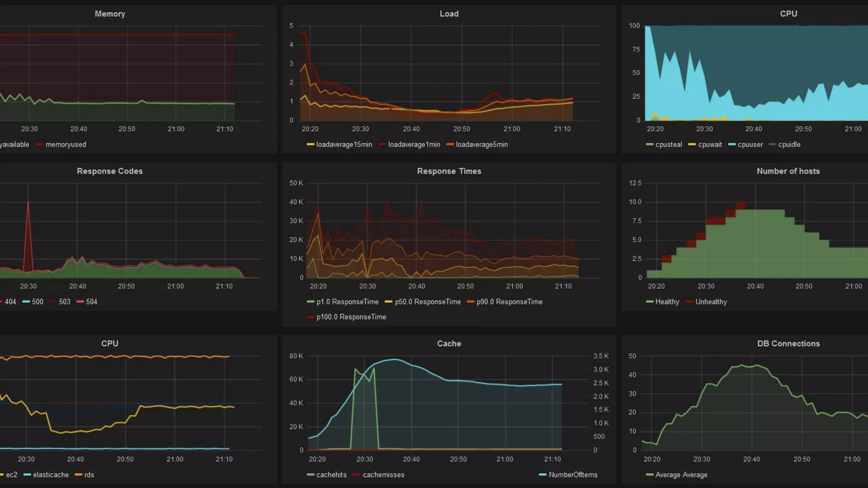This screenshot has height=488, width=868.
Task: Click the loadaverage15min yellow legend color line
Action: point(311,144)
